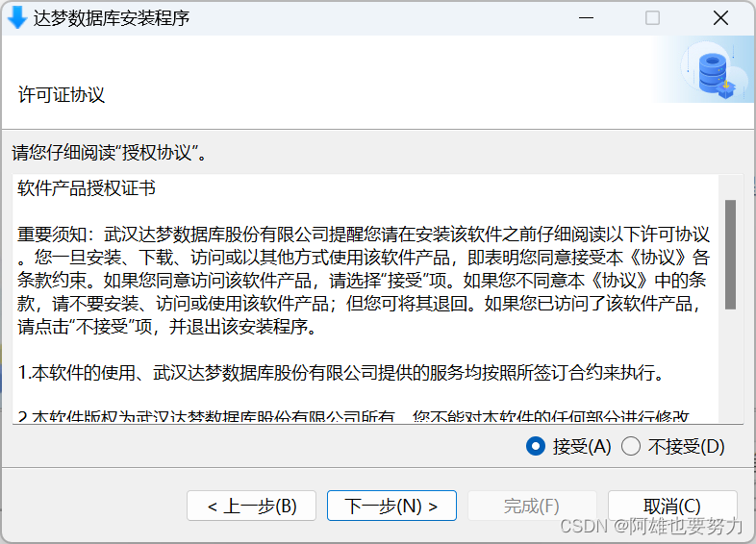756x544 pixels.
Task: Click the license text scrollbar thumb
Action: (730, 255)
